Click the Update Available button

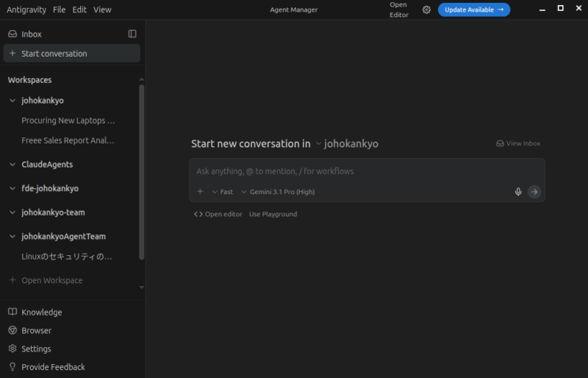coord(474,10)
